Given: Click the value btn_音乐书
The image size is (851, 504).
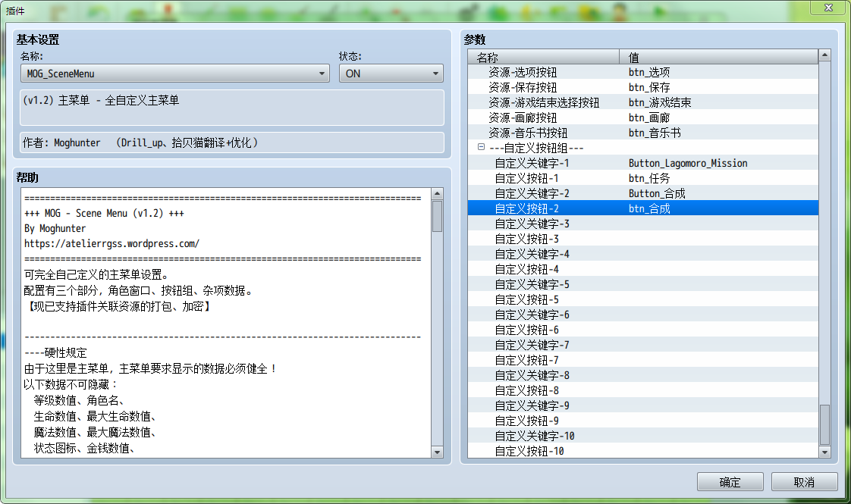Looking at the screenshot, I should point(655,133).
